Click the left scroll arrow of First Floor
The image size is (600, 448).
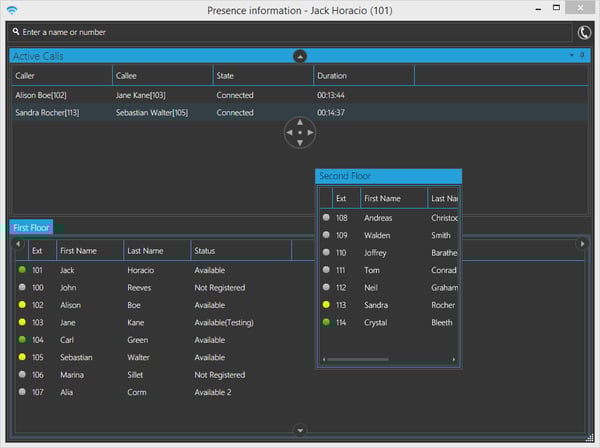[18, 244]
